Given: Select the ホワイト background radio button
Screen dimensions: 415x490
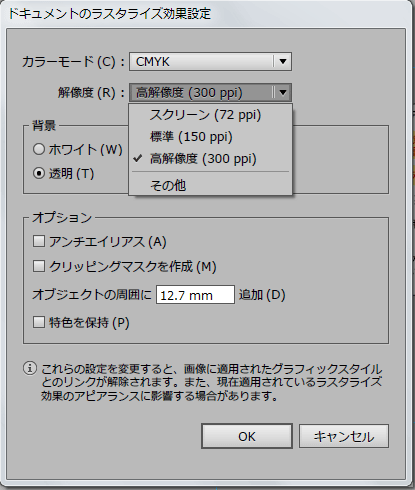Looking at the screenshot, I should pyautogui.click(x=39, y=149).
